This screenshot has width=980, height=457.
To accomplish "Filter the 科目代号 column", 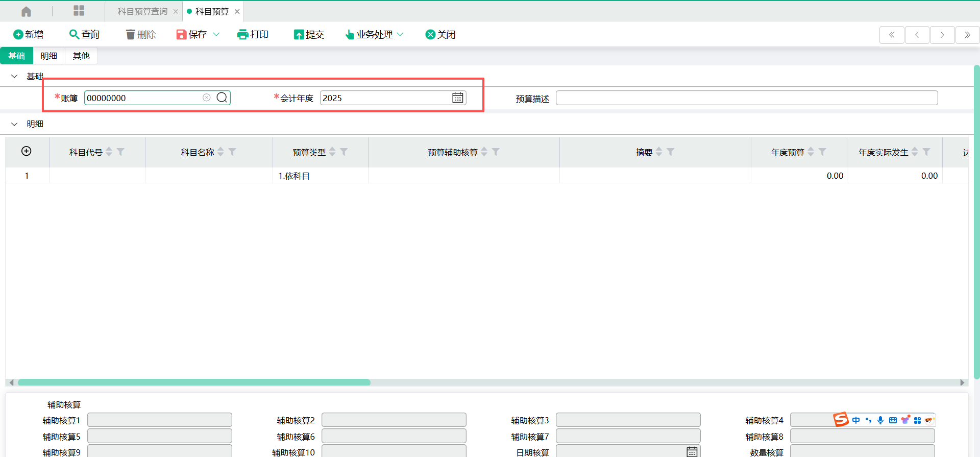I will (121, 152).
